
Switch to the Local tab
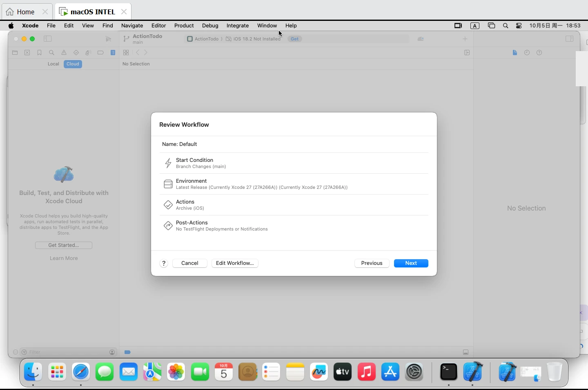(53, 64)
